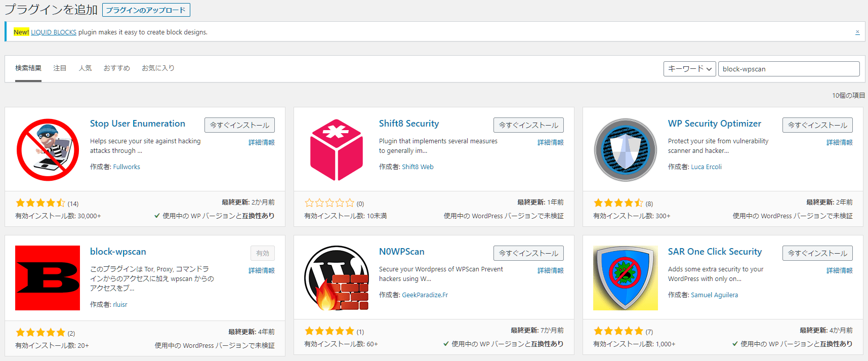Open the Stop User Enumeration title link
The image size is (868, 361).
(138, 124)
